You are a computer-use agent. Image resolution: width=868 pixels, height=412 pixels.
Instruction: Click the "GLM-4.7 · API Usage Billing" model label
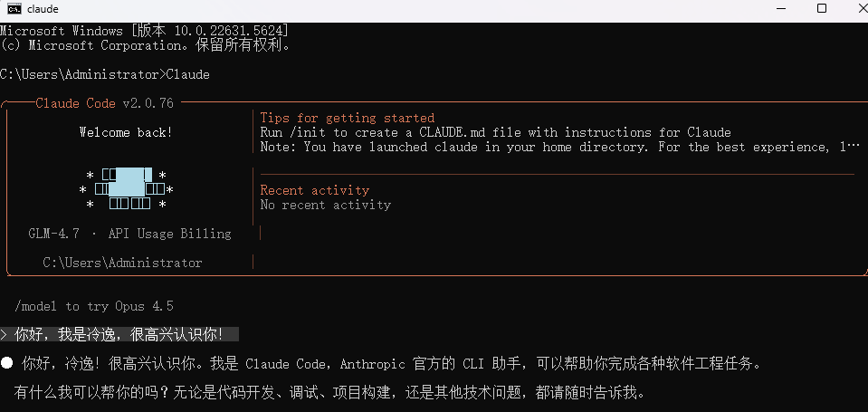point(129,234)
